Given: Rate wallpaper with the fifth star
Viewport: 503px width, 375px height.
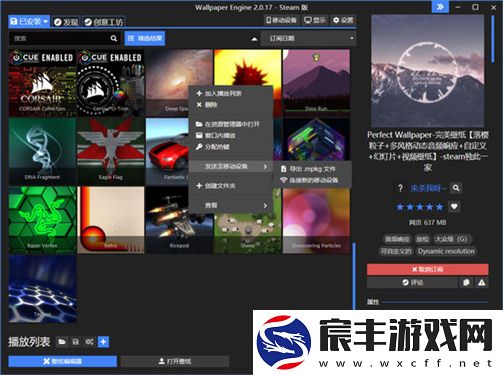Looking at the screenshot, I should pos(440,207).
